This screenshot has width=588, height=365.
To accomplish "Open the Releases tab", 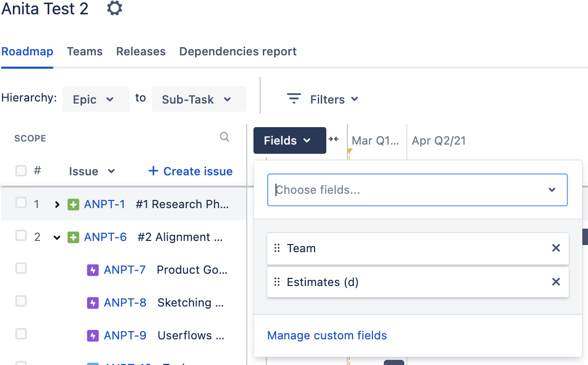I will [141, 51].
